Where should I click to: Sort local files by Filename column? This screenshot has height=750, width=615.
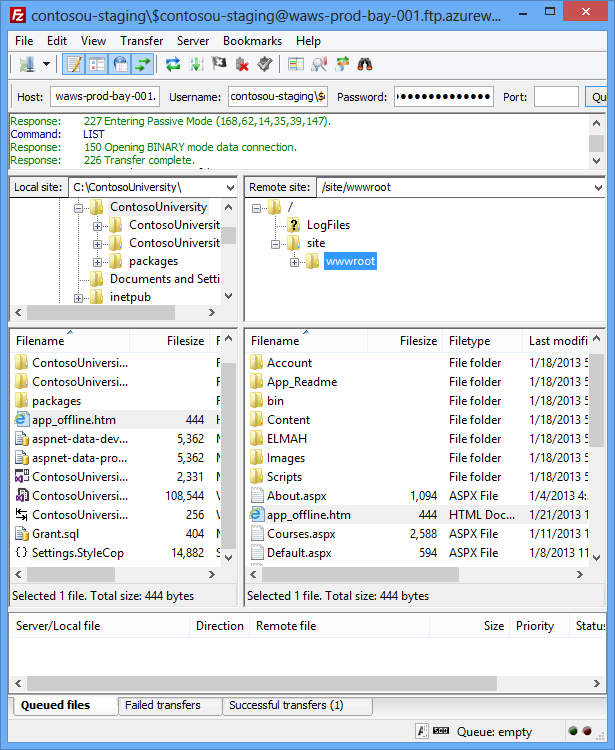click(70, 341)
